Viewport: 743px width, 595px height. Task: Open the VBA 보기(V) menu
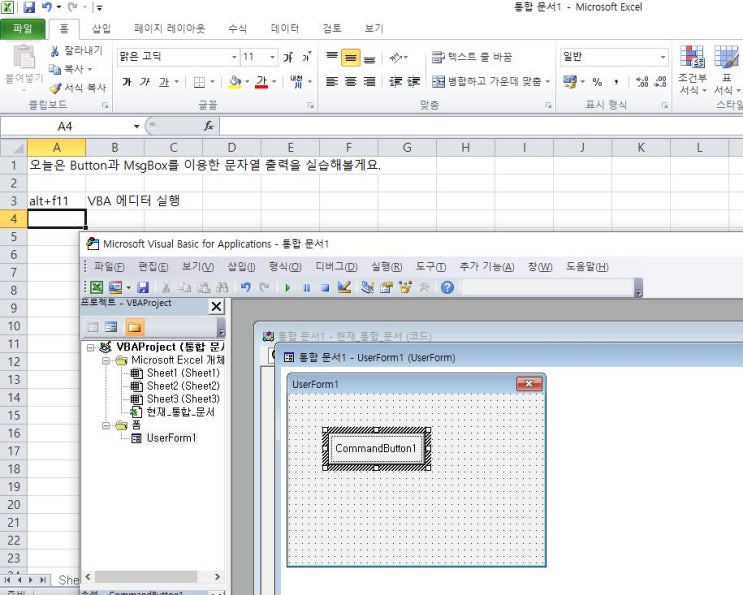tap(198, 267)
